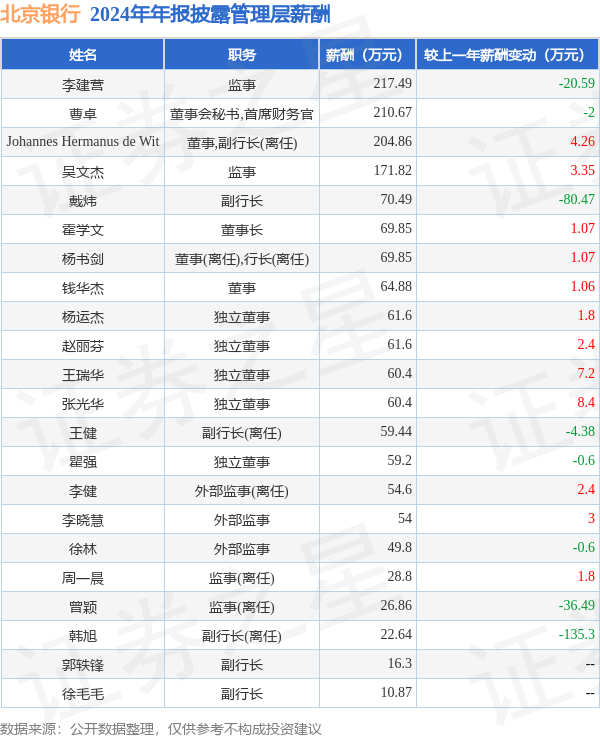Click salary value 10.87
600x738 pixels.
pos(396,692)
